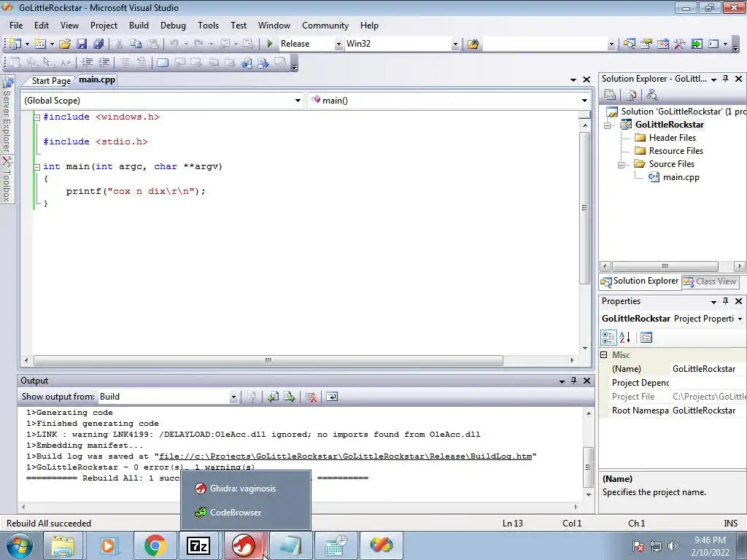Click the Open File folder icon
The width and height of the screenshot is (747, 560).
coord(65,44)
